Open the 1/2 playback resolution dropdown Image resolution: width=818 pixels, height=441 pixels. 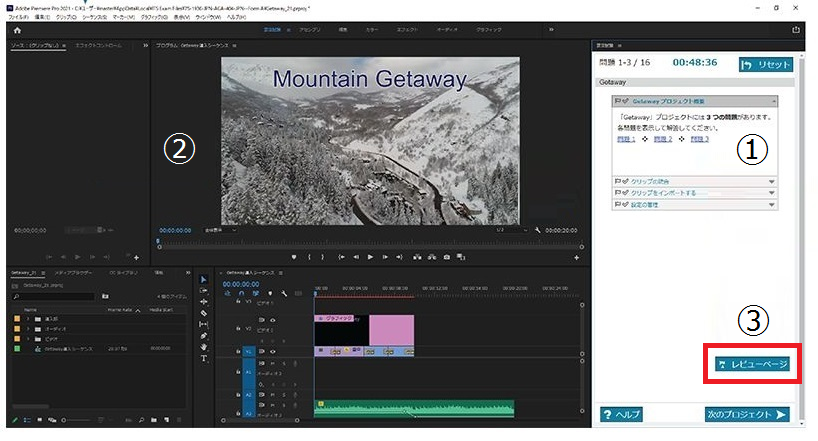(510, 229)
